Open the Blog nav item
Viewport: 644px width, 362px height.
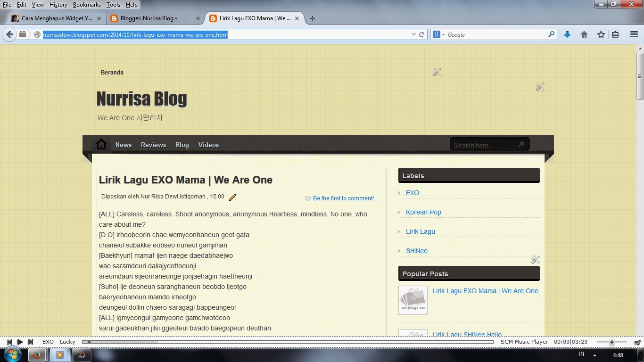point(182,145)
